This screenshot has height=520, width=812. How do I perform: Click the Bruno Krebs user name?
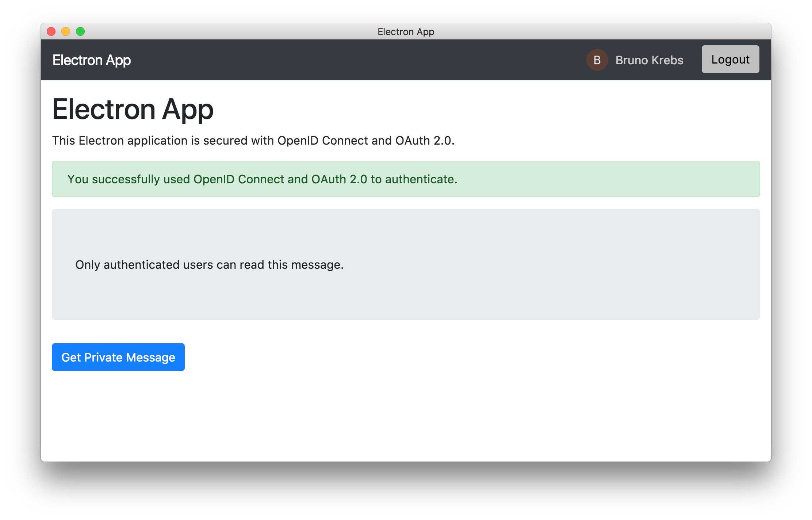tap(649, 60)
